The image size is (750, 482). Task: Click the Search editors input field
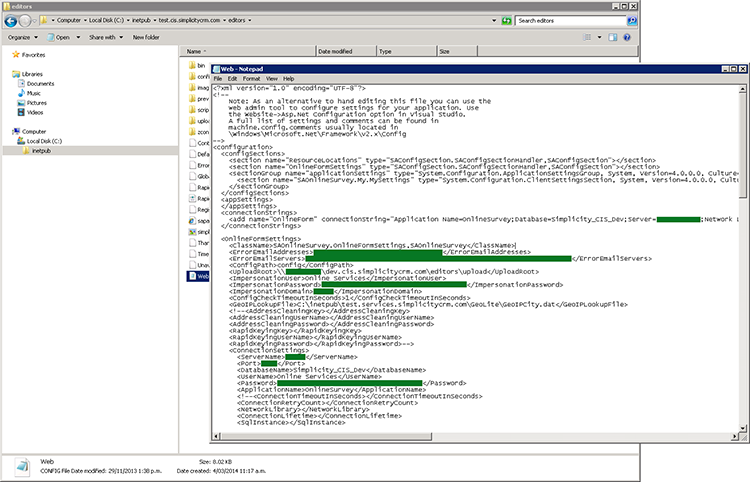[571, 21]
